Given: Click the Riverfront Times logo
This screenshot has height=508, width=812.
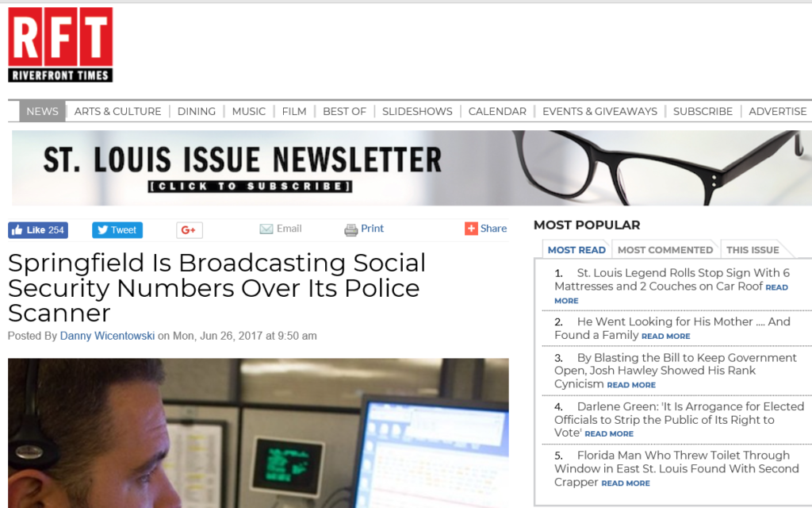Looking at the screenshot, I should pos(60,44).
